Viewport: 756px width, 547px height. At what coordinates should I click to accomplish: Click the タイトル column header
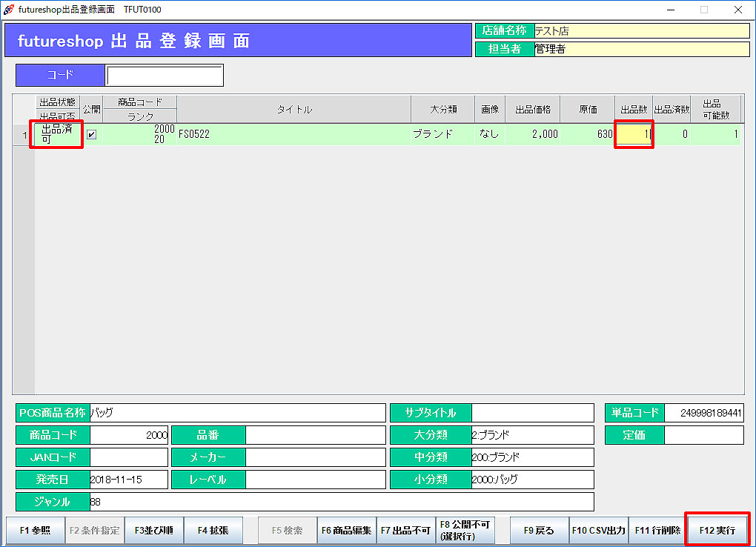(x=294, y=110)
